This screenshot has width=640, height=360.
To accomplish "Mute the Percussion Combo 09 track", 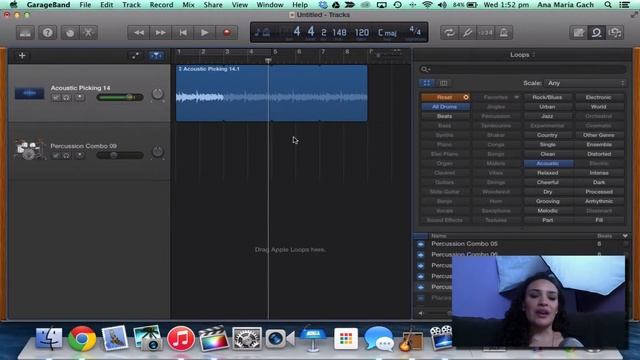I will point(56,156).
